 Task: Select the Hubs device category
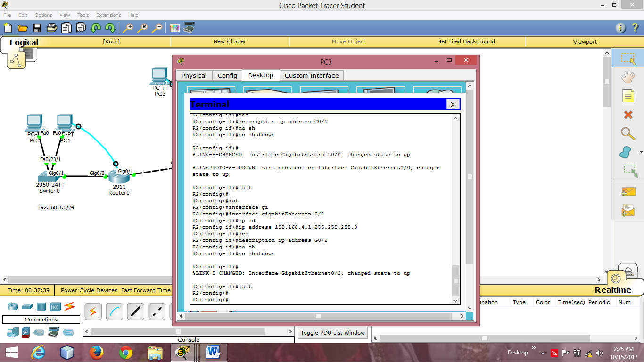41,306
